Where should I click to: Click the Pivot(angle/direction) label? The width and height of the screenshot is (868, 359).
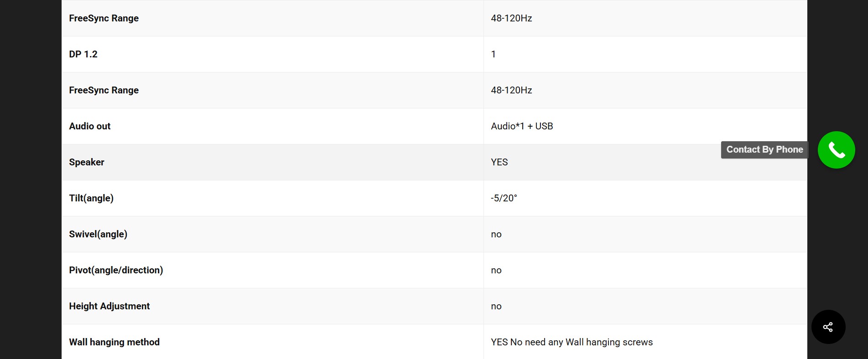tap(116, 270)
